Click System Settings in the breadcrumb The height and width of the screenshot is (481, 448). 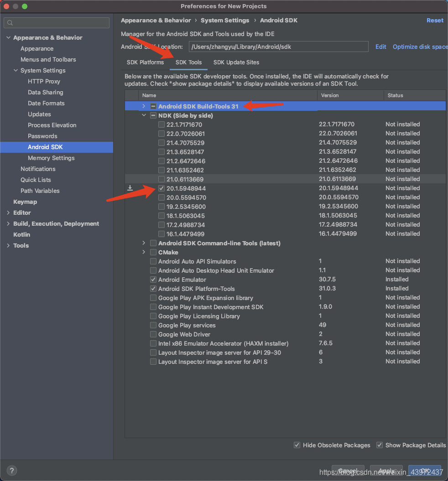pos(225,20)
